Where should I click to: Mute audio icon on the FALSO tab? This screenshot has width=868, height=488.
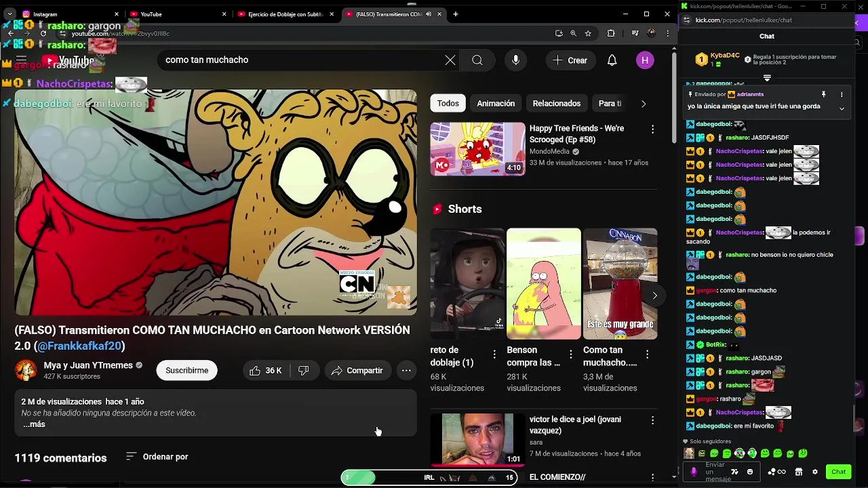coord(429,14)
